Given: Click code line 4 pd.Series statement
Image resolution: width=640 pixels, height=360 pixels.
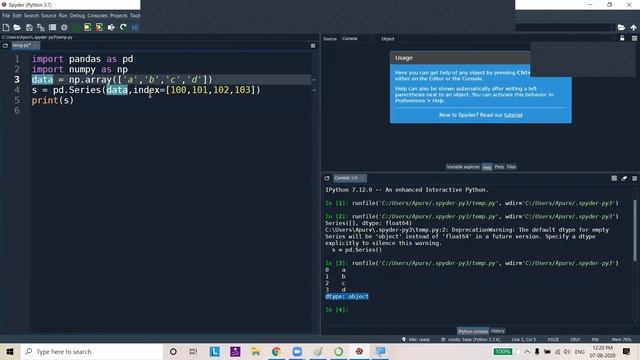Looking at the screenshot, I should click(146, 90).
